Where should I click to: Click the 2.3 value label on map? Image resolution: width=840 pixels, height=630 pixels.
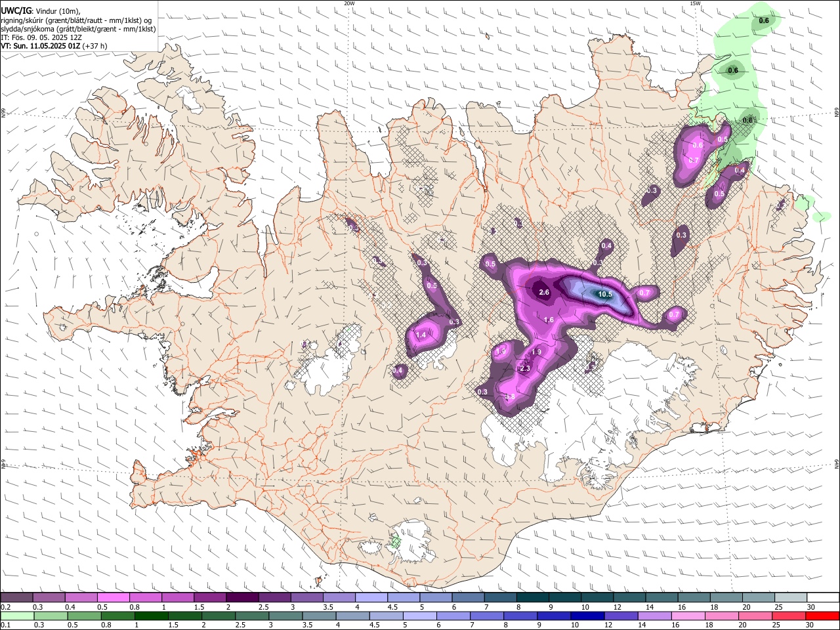[525, 369]
